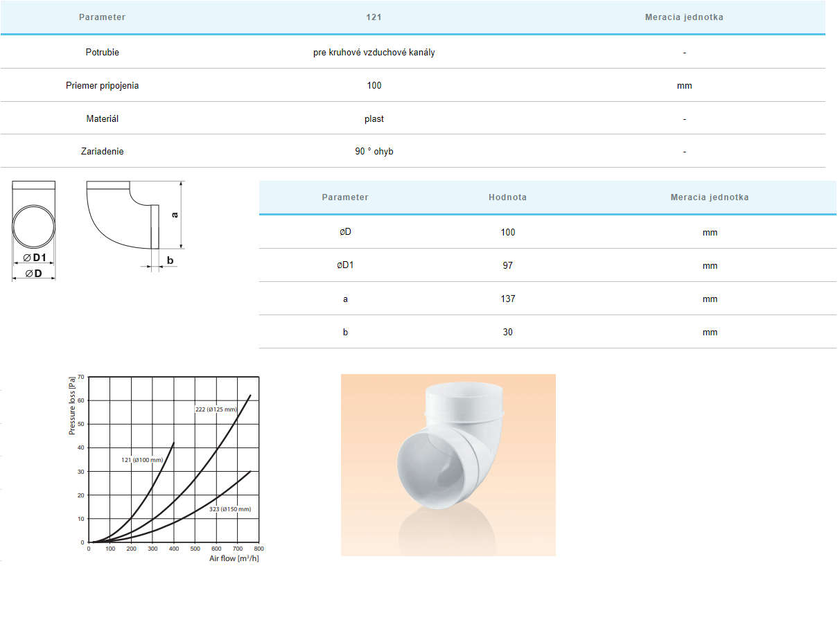This screenshot has width=840, height=629.
Task: Click the circular front-view diameter drawing
Action: pyautogui.click(x=34, y=229)
